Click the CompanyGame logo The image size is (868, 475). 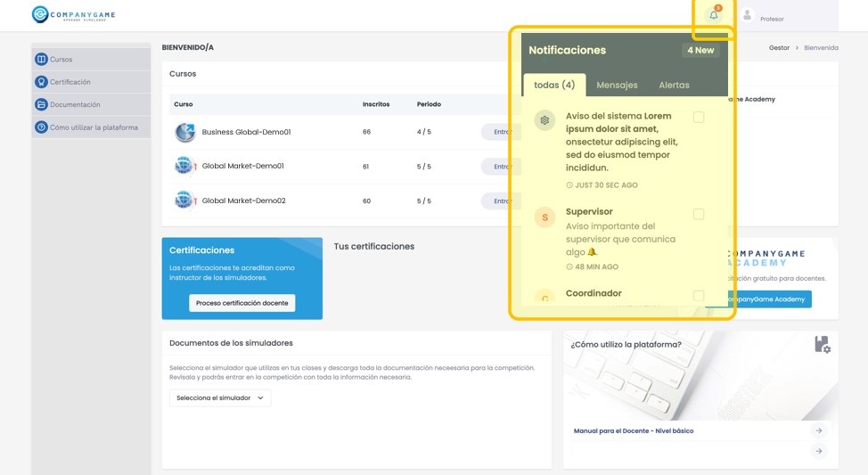pyautogui.click(x=74, y=14)
